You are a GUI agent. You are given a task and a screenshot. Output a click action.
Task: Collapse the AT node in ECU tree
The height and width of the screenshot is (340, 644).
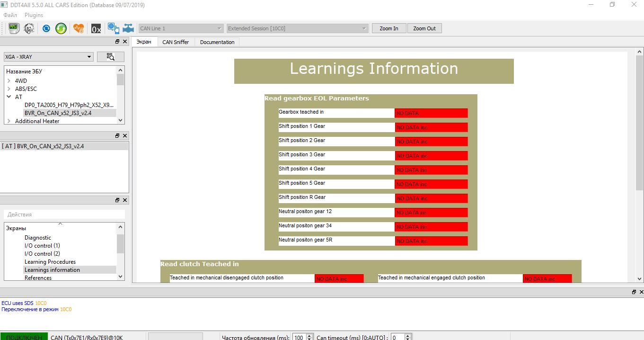(x=9, y=97)
